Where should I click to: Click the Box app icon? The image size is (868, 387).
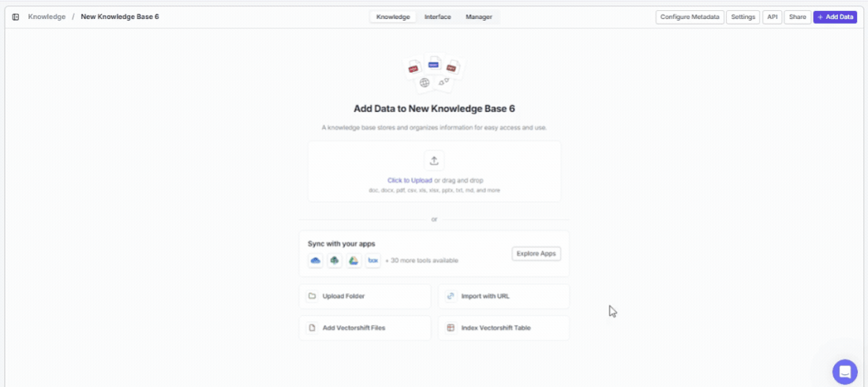coord(373,261)
